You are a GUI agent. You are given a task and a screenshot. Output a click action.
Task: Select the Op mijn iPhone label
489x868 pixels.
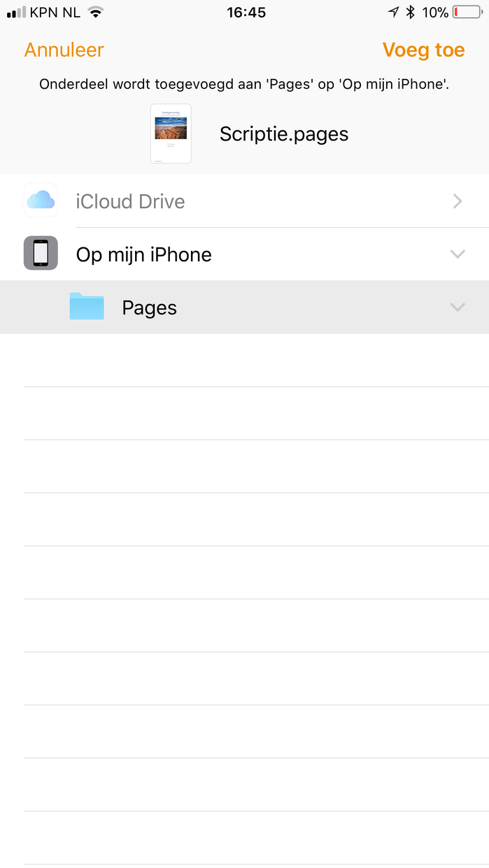click(144, 254)
